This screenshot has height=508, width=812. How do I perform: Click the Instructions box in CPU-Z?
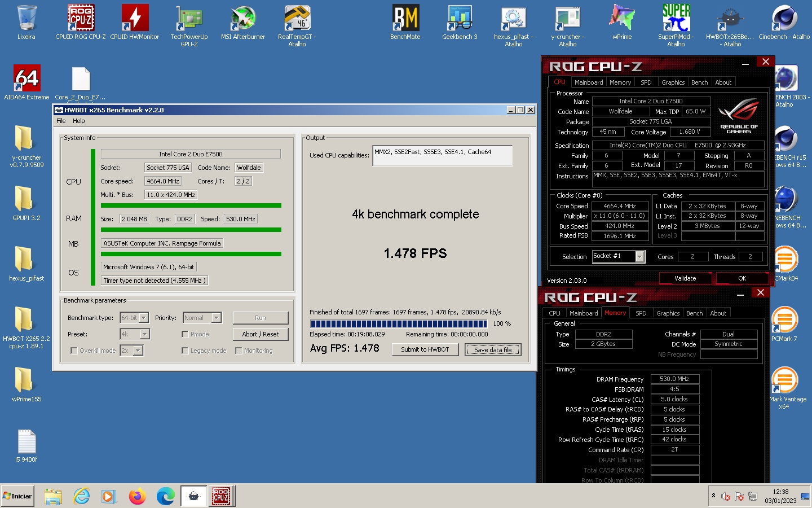point(678,179)
